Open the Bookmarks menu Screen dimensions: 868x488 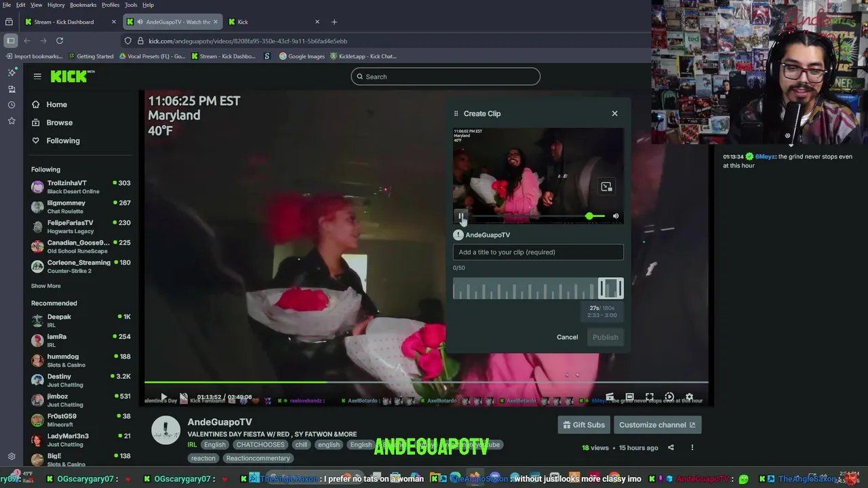(83, 5)
